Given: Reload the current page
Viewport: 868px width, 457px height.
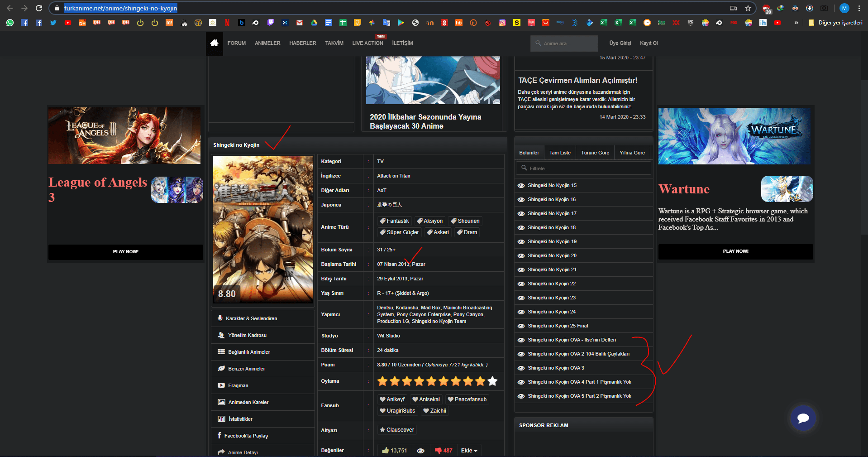Looking at the screenshot, I should 39,8.
